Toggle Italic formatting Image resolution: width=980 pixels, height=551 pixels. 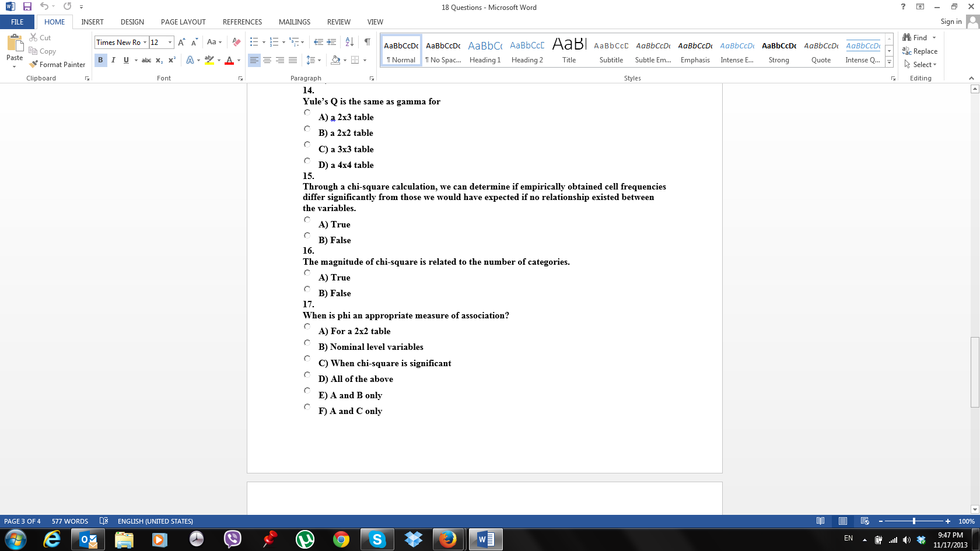pyautogui.click(x=113, y=60)
